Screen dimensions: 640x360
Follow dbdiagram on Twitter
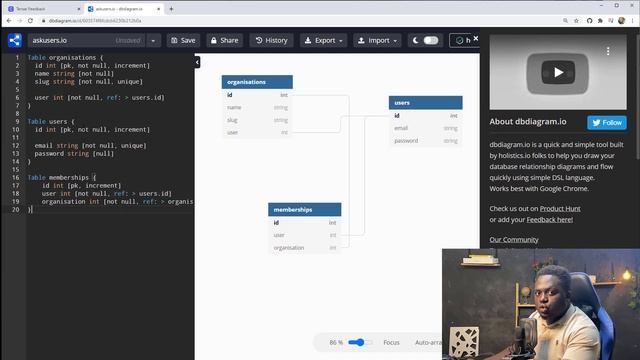click(607, 122)
